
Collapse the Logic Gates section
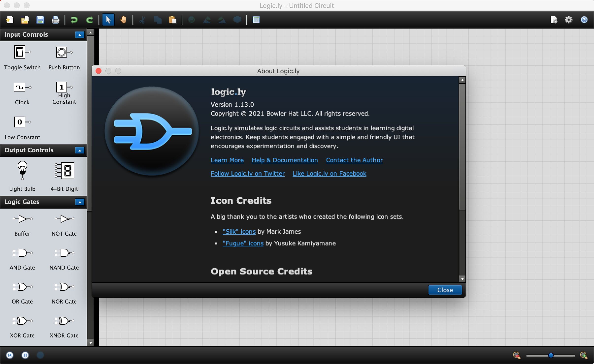pyautogui.click(x=80, y=202)
